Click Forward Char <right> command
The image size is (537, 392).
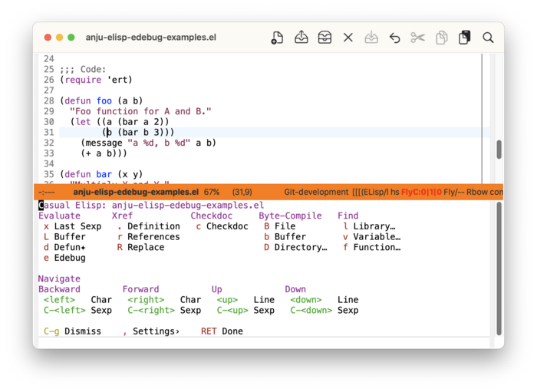pyautogui.click(x=164, y=300)
